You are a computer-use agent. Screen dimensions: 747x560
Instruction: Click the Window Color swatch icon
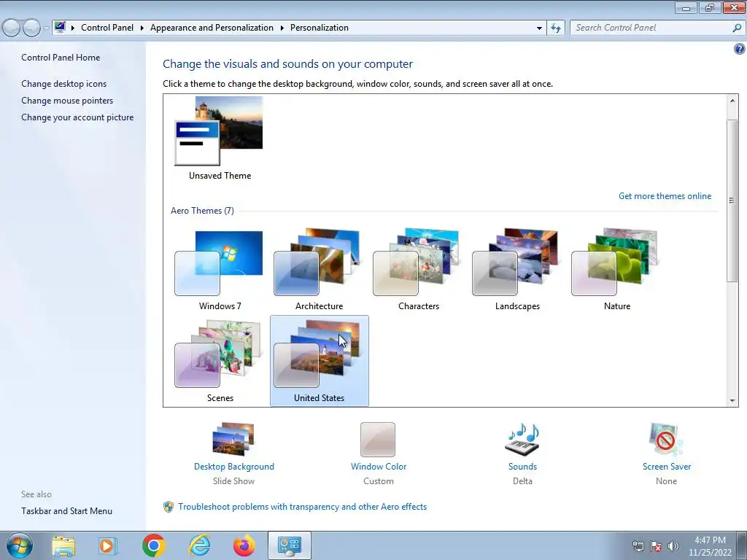[378, 440]
